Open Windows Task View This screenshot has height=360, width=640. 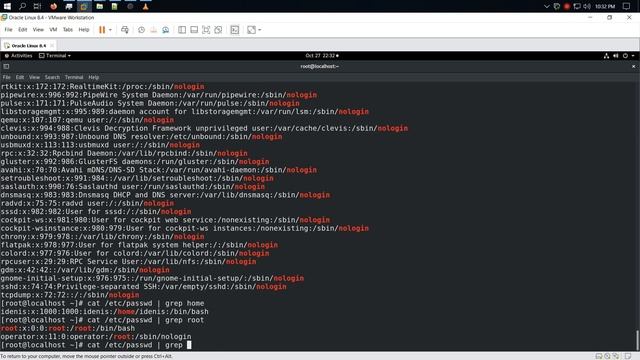[37, 6]
